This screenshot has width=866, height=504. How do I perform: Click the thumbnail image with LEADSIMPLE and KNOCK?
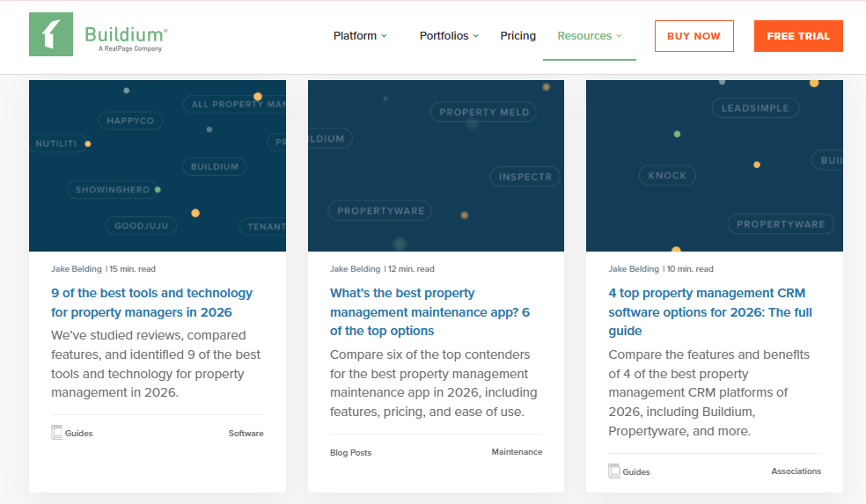pyautogui.click(x=714, y=165)
